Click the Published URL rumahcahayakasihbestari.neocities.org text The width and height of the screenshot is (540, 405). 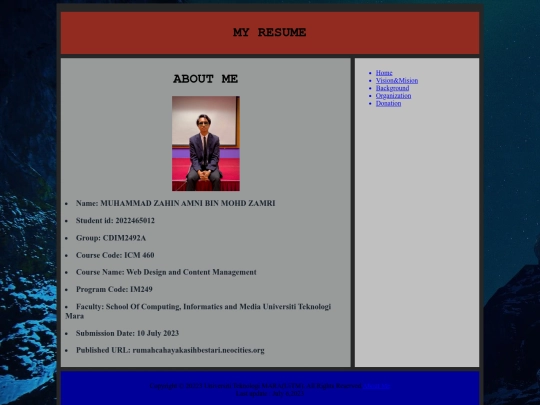click(170, 350)
